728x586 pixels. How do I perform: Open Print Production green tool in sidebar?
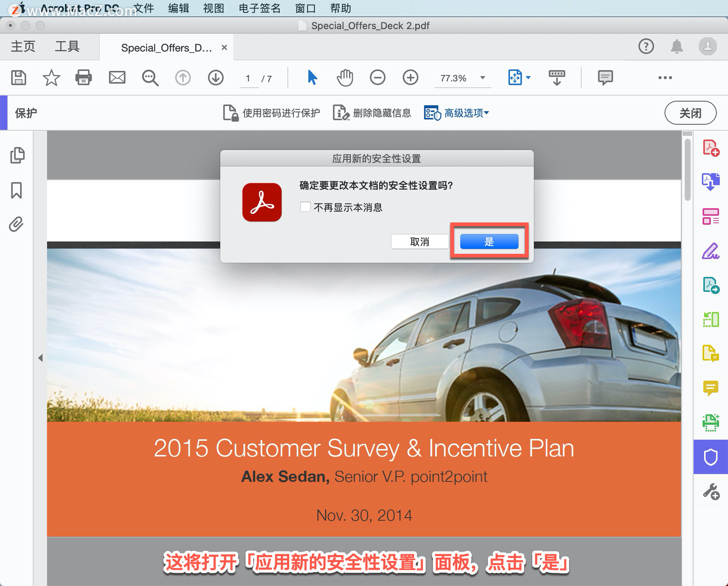pyautogui.click(x=711, y=422)
